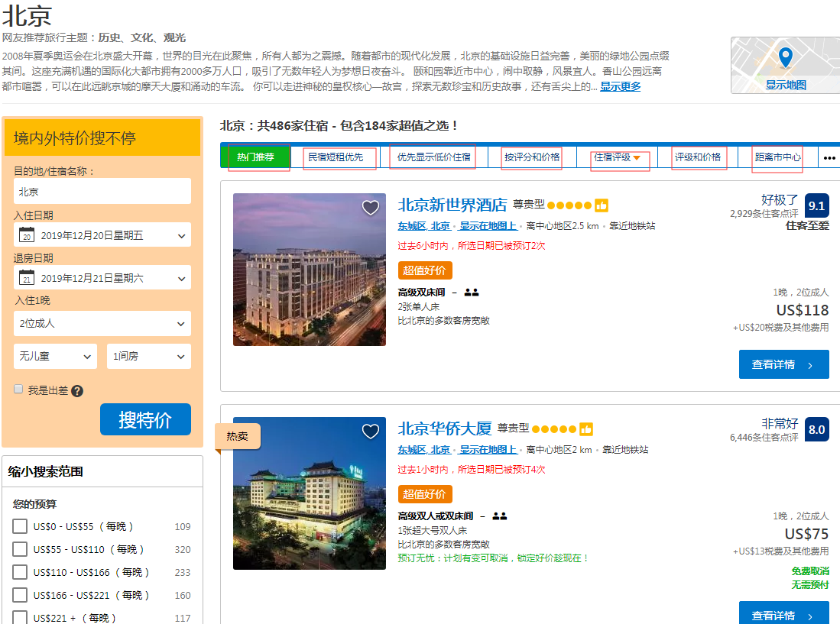Open the 2位成人 guests dropdown
The image size is (840, 624).
coord(102,323)
